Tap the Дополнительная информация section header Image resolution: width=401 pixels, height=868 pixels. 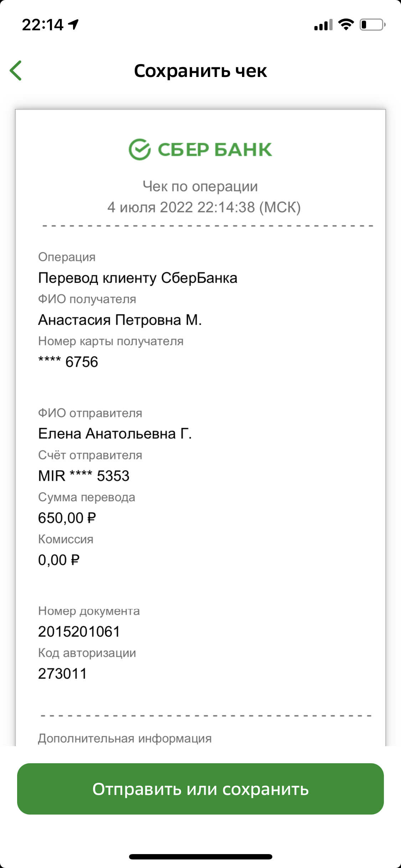(125, 738)
